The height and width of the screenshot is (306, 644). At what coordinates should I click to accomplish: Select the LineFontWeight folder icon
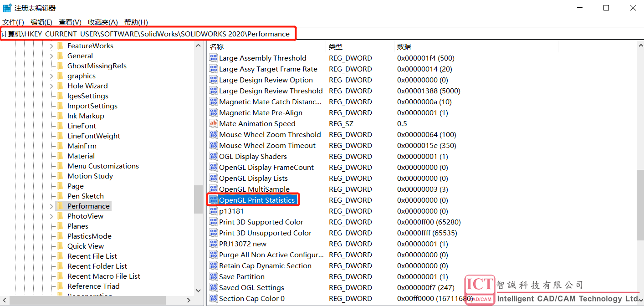[x=60, y=136]
